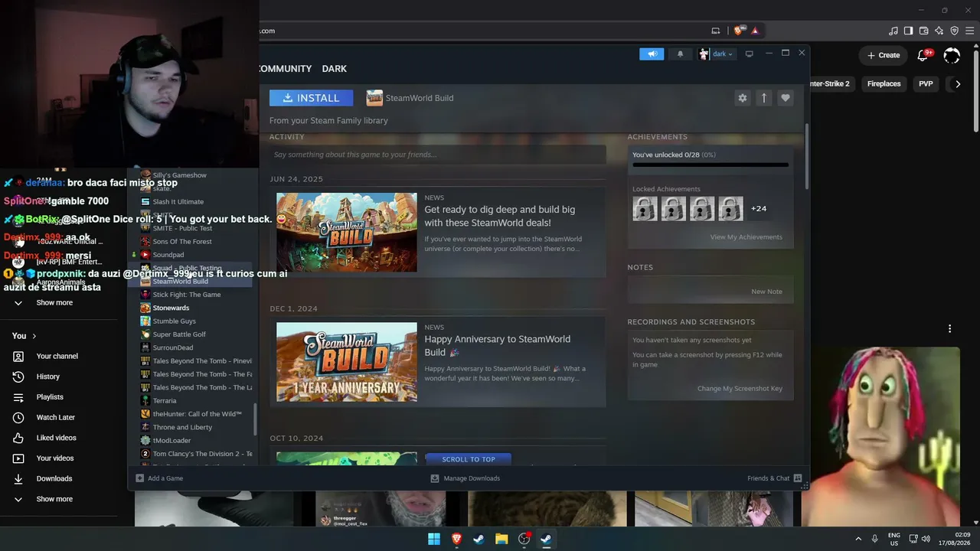Open SteamWorld Build deals news thumbnail
Image resolution: width=980 pixels, height=551 pixels.
point(347,233)
